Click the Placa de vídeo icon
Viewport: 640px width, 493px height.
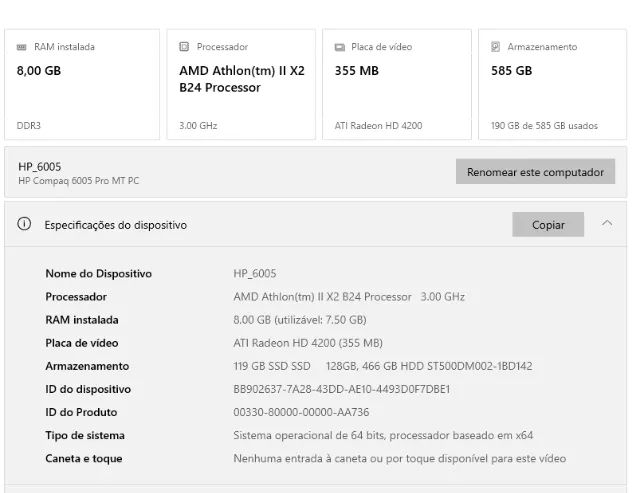(340, 47)
